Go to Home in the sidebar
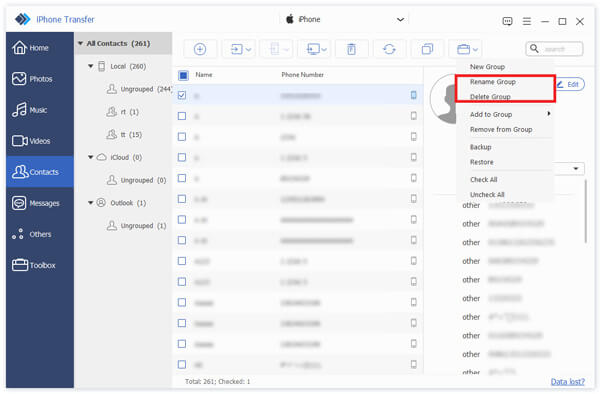600x394 pixels. pos(39,48)
